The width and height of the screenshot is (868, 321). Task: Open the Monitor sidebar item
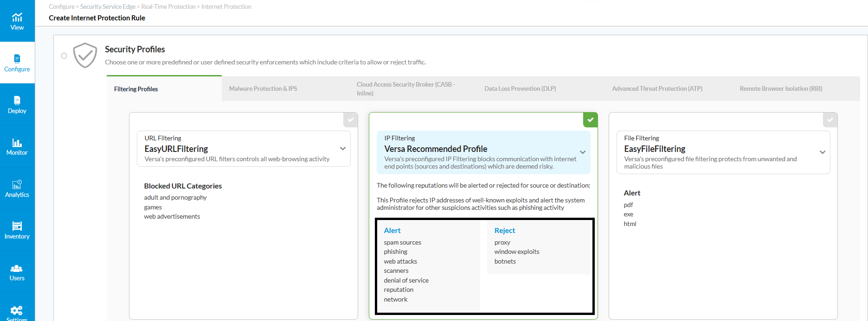[x=17, y=146]
